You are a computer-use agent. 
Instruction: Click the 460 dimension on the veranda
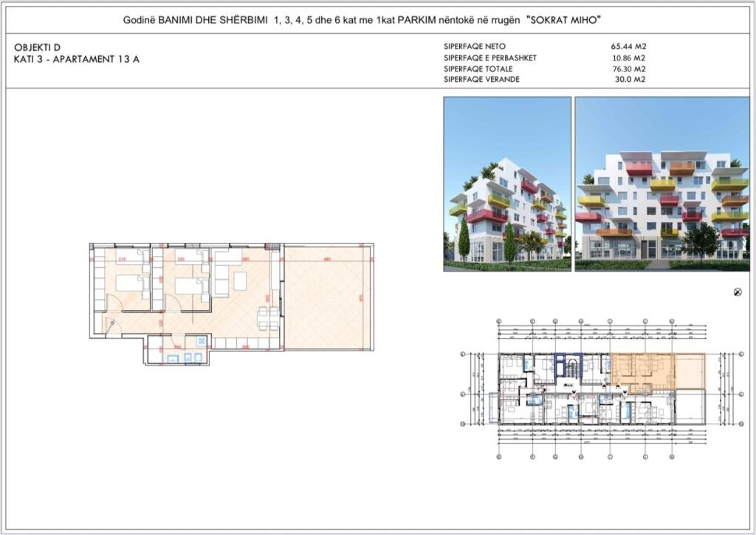point(329,258)
